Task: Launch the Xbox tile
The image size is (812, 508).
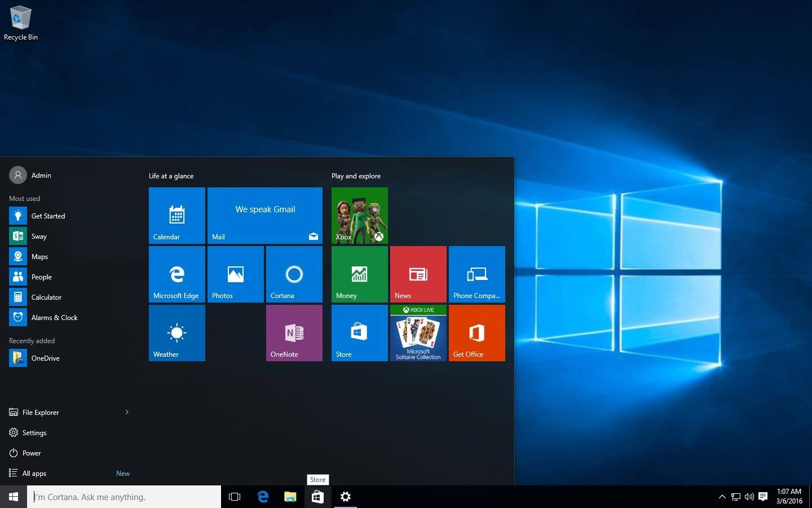Action: 360,216
